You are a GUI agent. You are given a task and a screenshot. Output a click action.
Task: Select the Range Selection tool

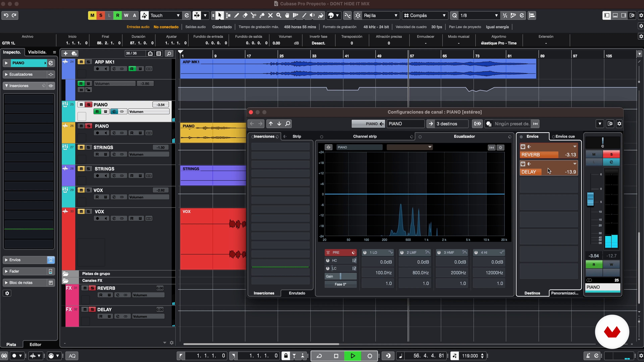[x=228, y=15]
